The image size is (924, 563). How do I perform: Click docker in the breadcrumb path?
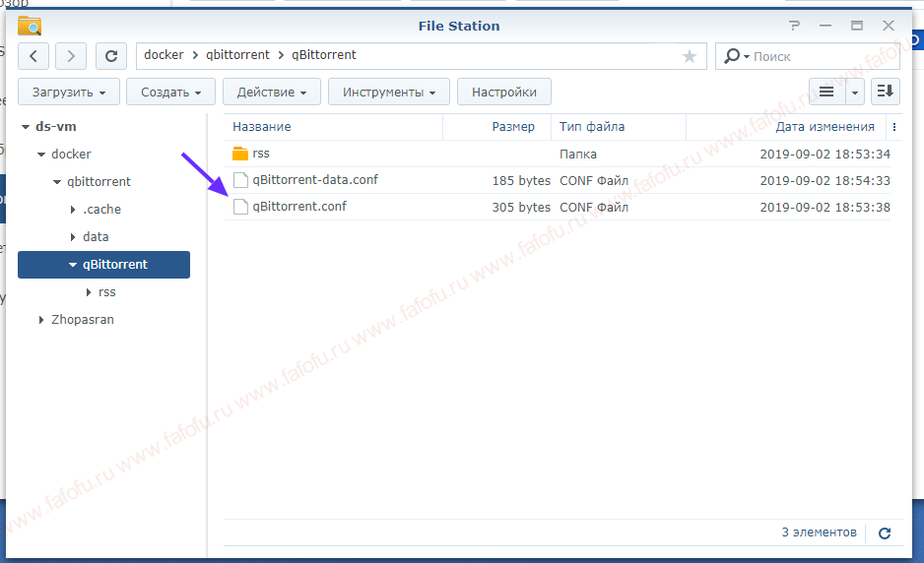[x=164, y=55]
